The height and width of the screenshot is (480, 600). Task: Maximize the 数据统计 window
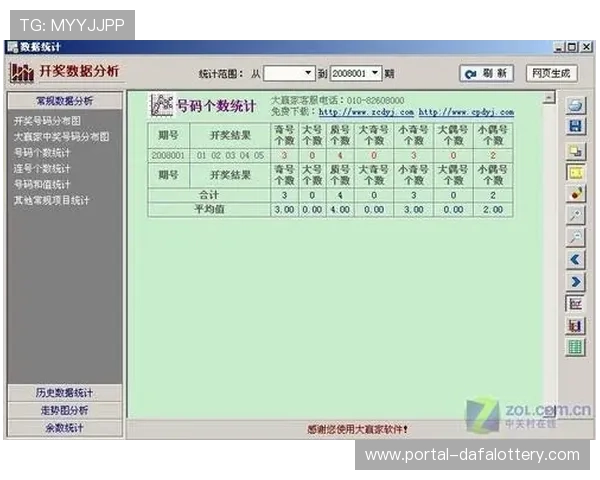coord(572,47)
